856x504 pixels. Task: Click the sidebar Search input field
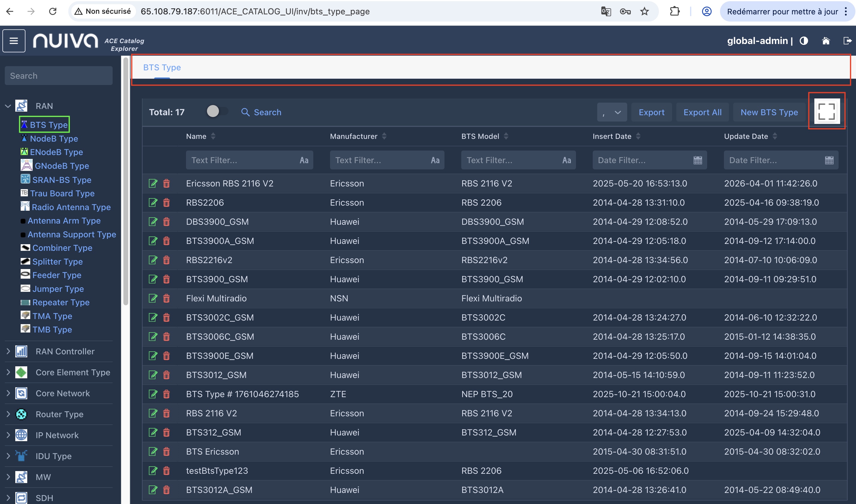(58, 76)
